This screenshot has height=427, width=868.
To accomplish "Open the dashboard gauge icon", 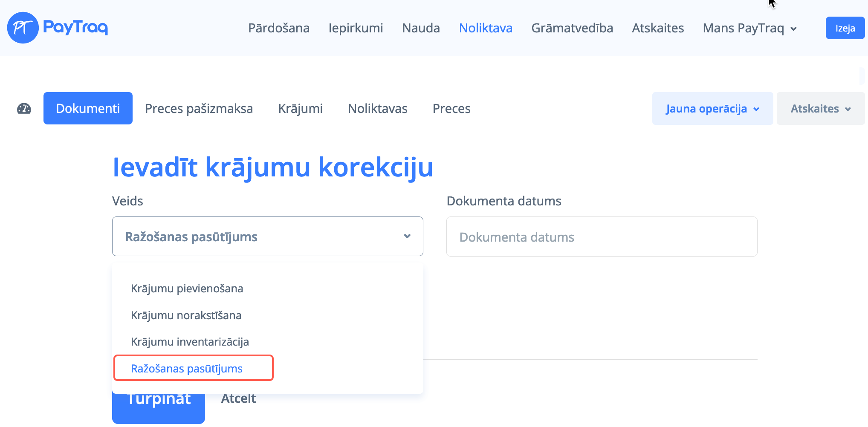I will 24,109.
